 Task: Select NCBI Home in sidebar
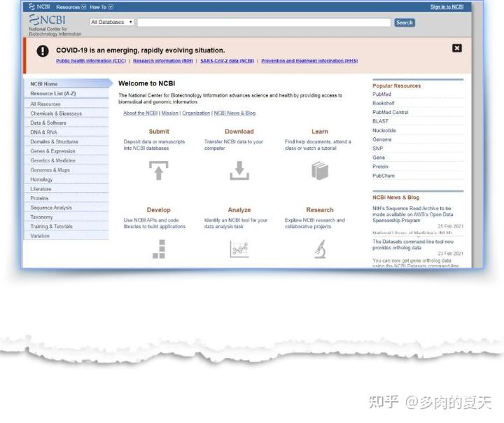pos(68,84)
